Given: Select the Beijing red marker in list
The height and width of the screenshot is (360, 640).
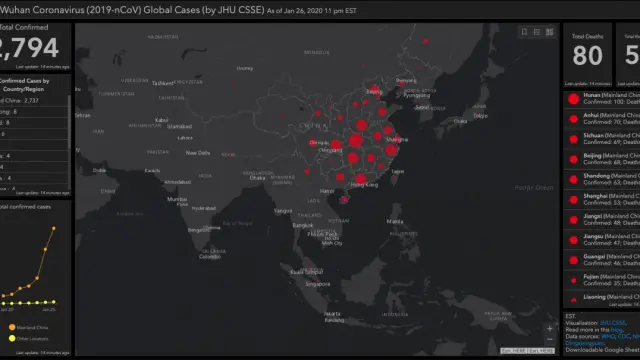Looking at the screenshot, I should tap(573, 159).
